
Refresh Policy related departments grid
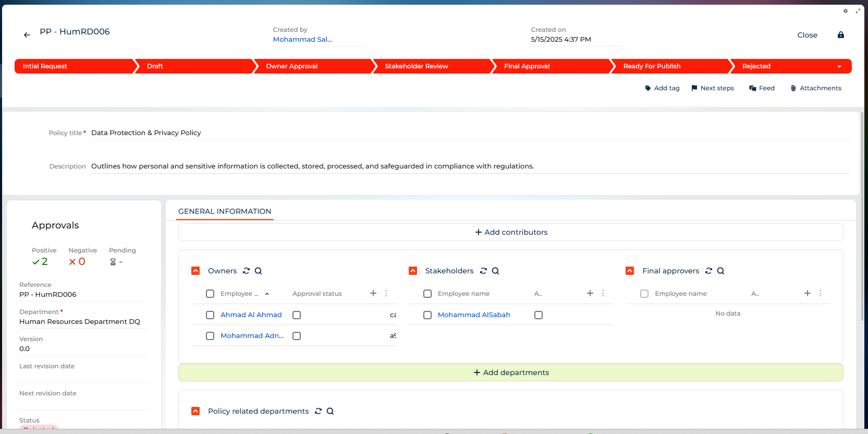pyautogui.click(x=318, y=411)
